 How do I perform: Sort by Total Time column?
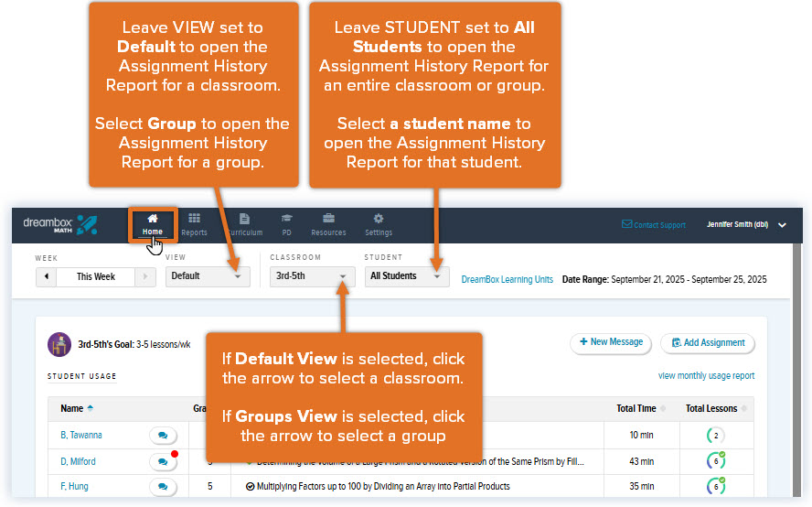coord(641,408)
